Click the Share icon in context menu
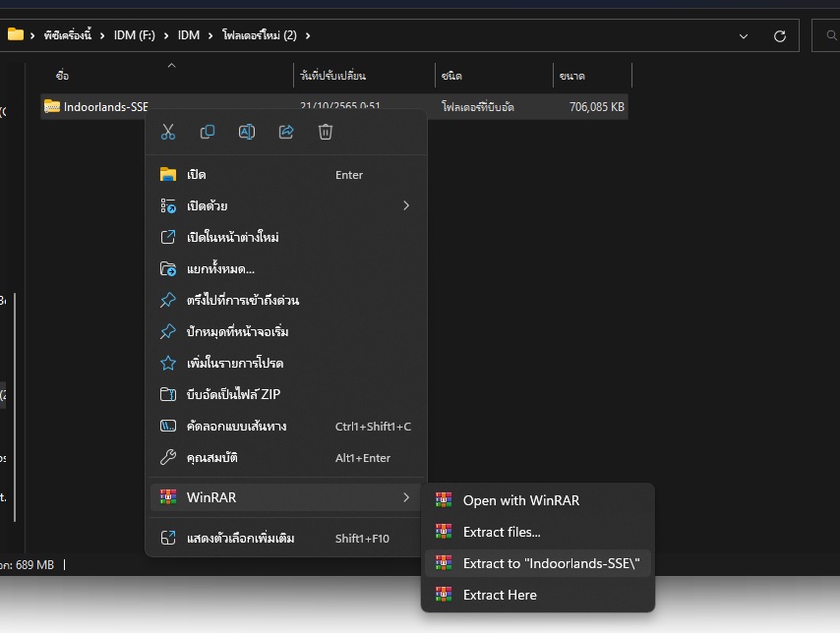Image resolution: width=840 pixels, height=633 pixels. point(286,132)
